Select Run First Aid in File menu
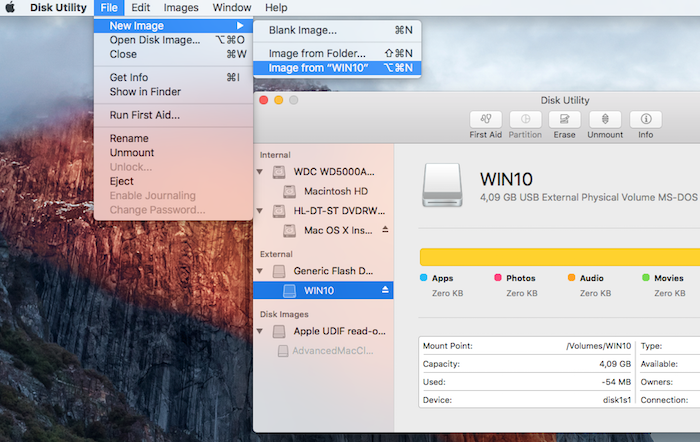700x442 pixels. point(144,115)
